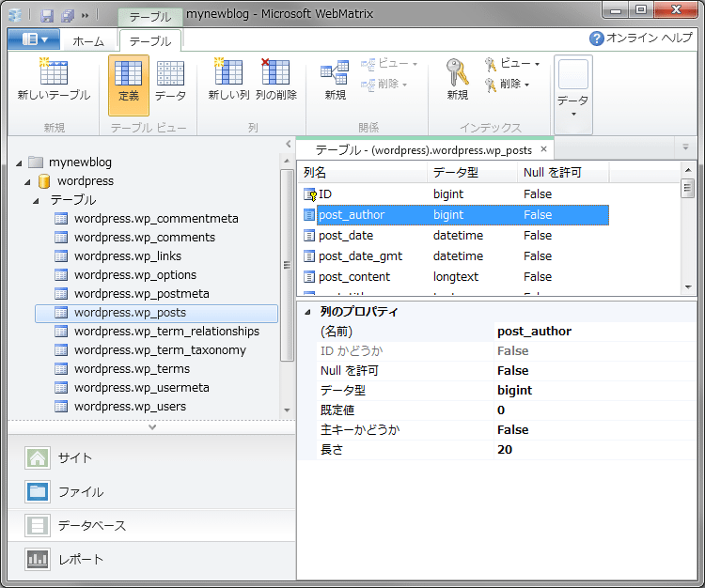Select wordpress.wp_comments table
Screen dimensions: 705x588
tap(145, 238)
